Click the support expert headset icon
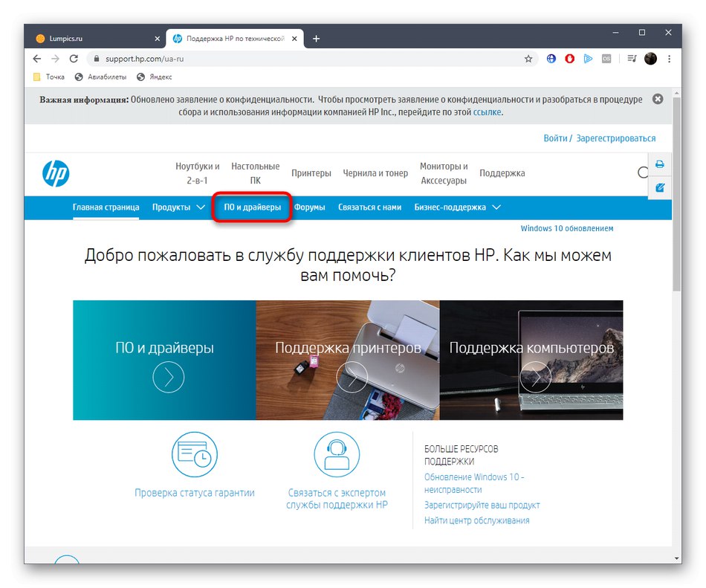The image size is (706, 588). [x=337, y=454]
